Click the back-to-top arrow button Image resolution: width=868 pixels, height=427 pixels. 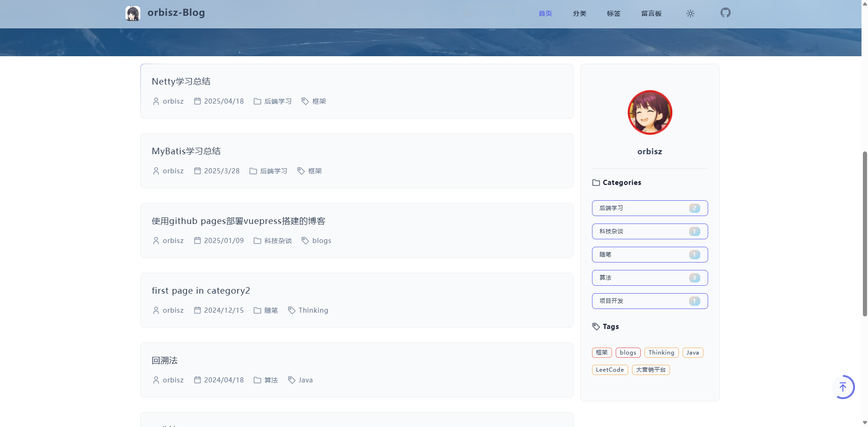(843, 387)
